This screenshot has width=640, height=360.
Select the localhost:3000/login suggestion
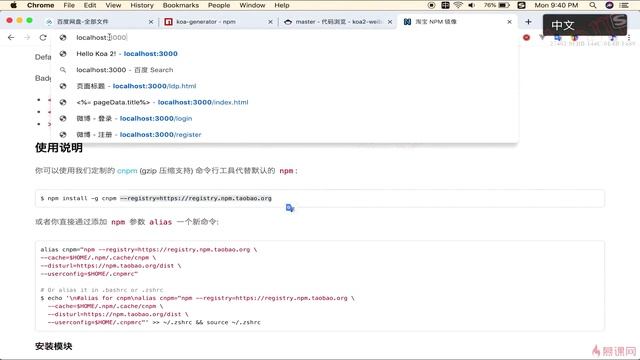click(285, 118)
